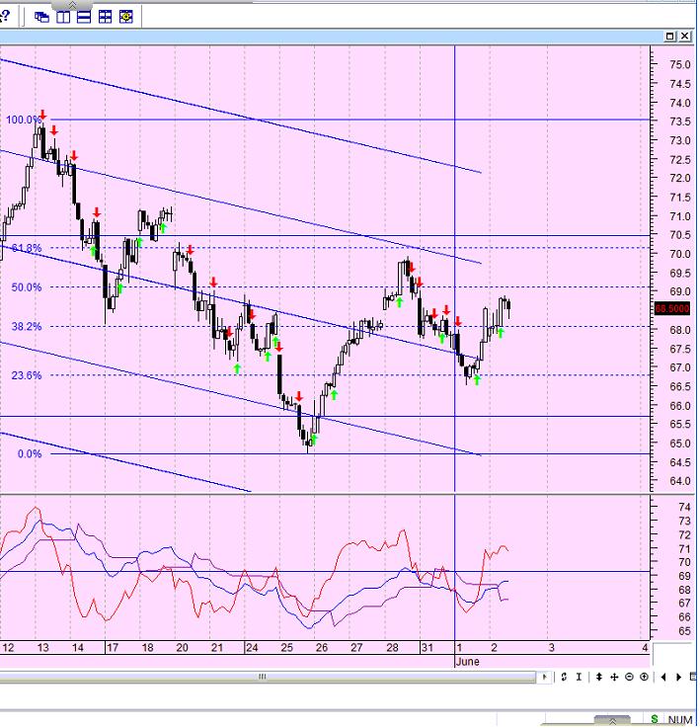The width and height of the screenshot is (700, 728).
Task: Click the vertical stretch double-arrow icon
Action: pyautogui.click(x=599, y=677)
